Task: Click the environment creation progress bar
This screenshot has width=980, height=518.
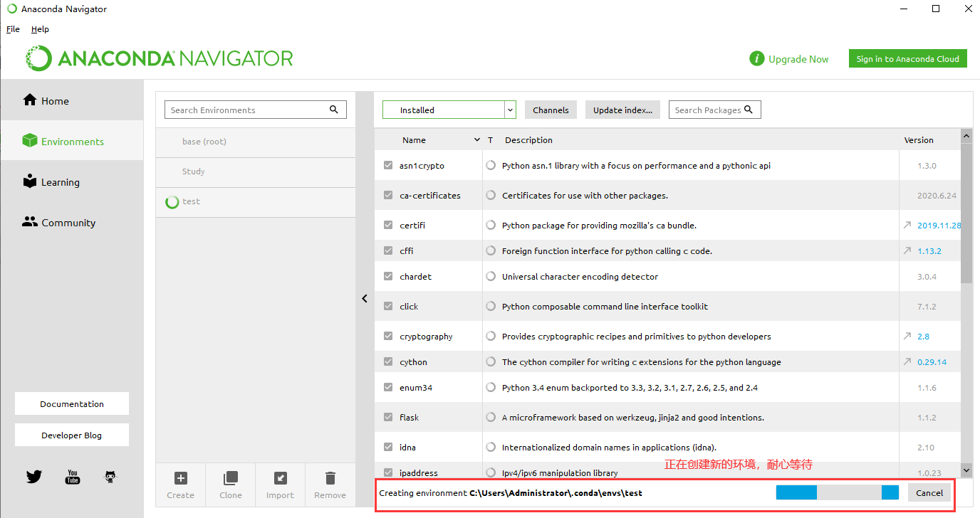Action: (838, 492)
